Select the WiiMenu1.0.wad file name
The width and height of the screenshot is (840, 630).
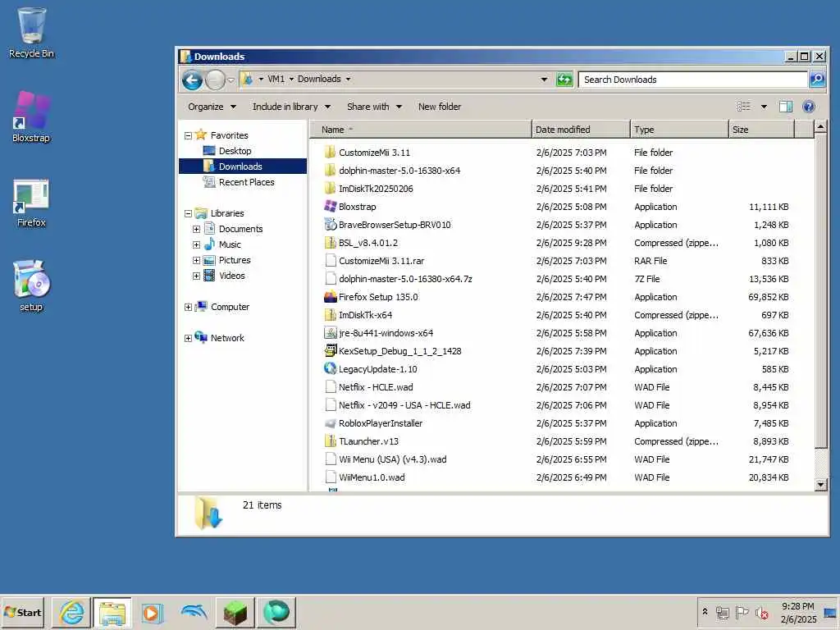(372, 477)
